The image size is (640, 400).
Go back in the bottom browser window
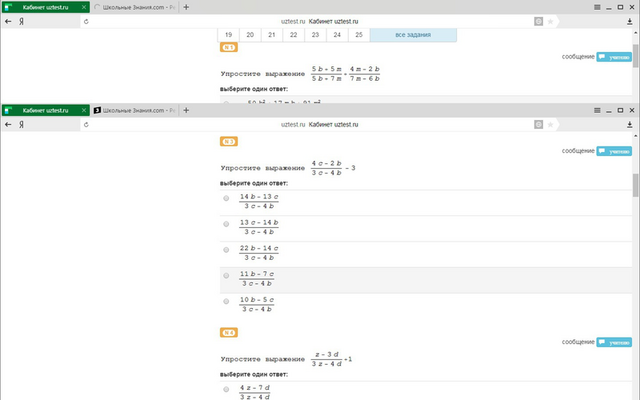pyautogui.click(x=8, y=124)
